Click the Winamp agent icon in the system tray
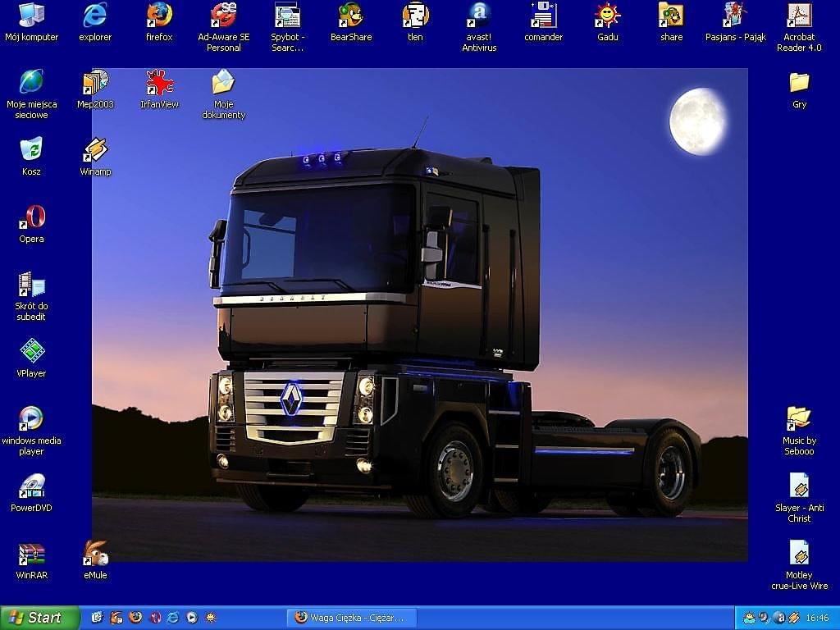Viewport: 840px width, 630px height. [x=794, y=619]
